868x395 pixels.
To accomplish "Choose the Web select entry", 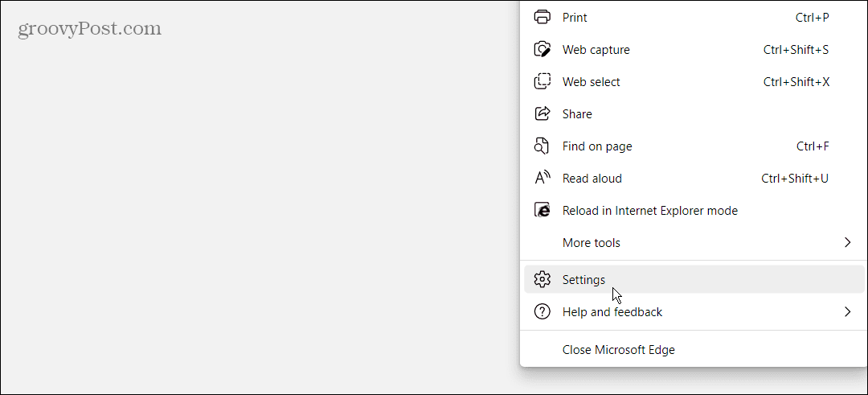I will point(694,81).
